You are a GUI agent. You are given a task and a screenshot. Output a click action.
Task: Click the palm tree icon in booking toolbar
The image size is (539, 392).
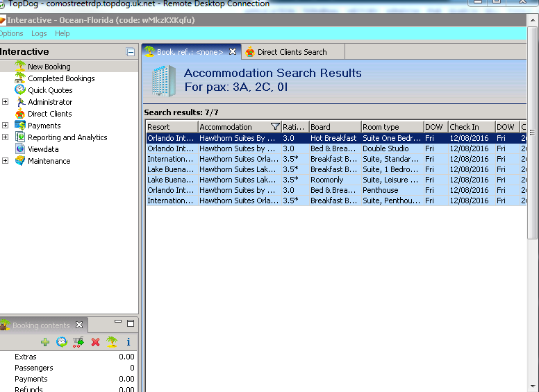pyautogui.click(x=111, y=342)
